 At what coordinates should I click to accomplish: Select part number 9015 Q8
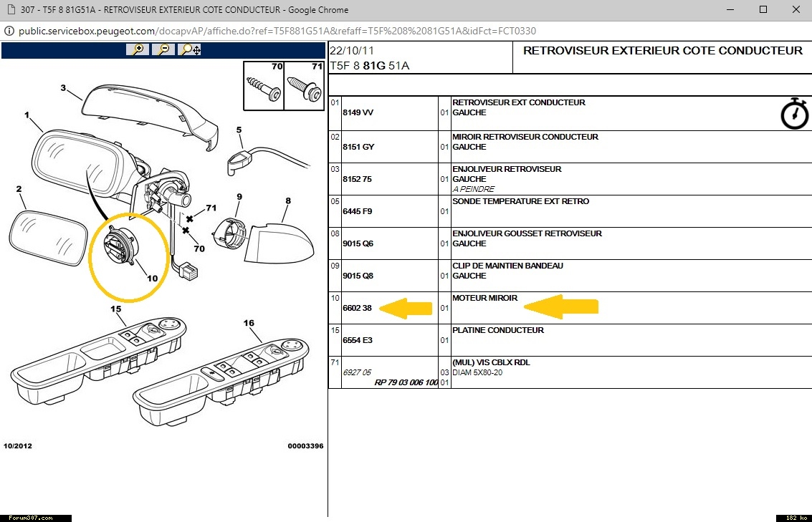click(358, 276)
